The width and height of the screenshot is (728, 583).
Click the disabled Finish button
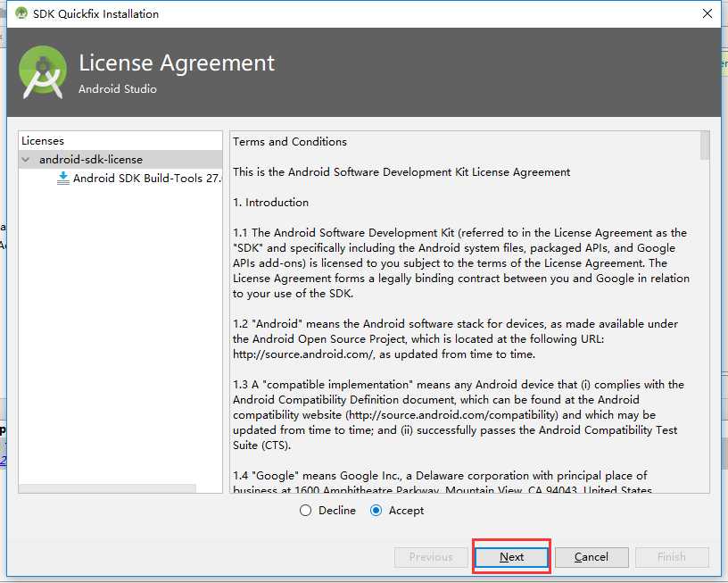672,557
